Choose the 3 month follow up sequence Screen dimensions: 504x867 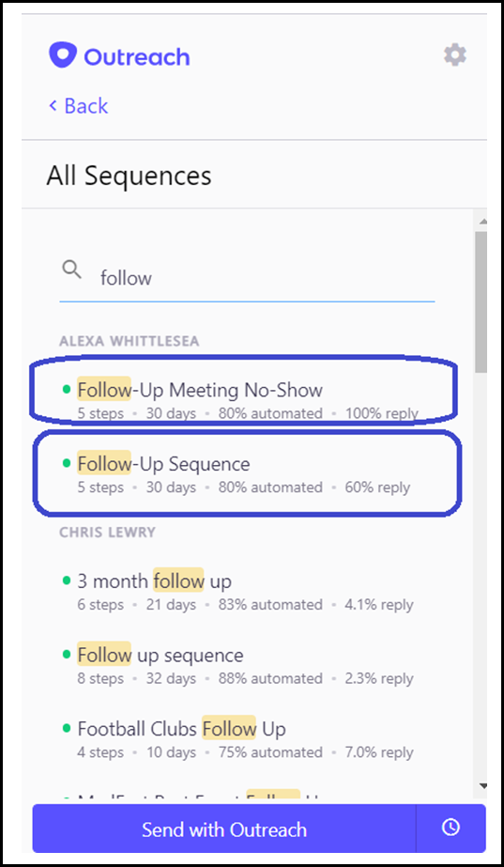click(245, 590)
